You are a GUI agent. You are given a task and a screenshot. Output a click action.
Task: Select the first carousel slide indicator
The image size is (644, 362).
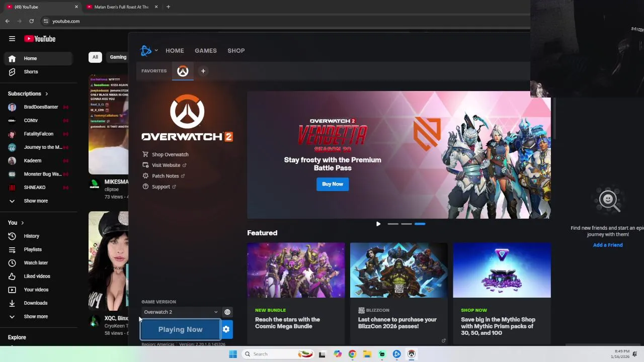393,224
